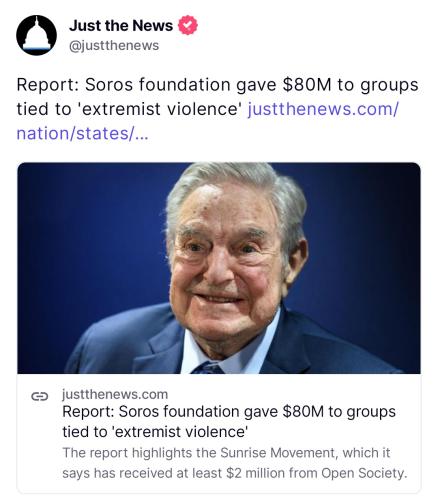Click the chain link icon in preview card
This screenshot has width=438, height=500.
(x=40, y=396)
